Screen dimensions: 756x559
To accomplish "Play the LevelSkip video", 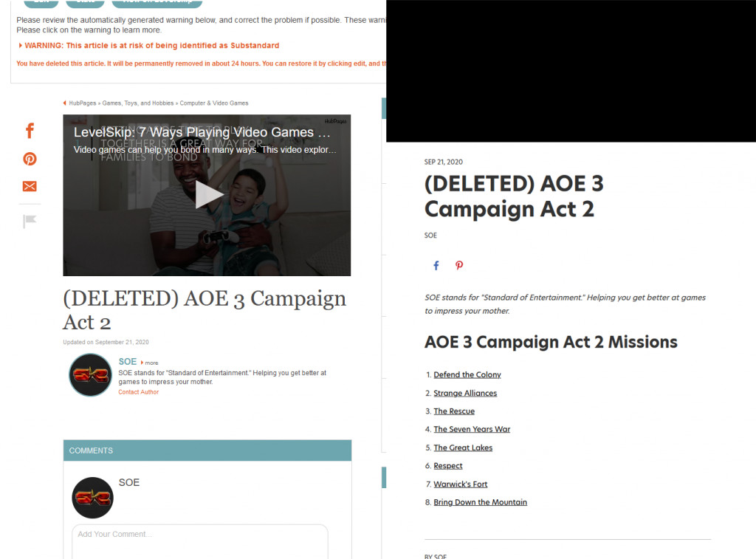I will click(x=209, y=195).
